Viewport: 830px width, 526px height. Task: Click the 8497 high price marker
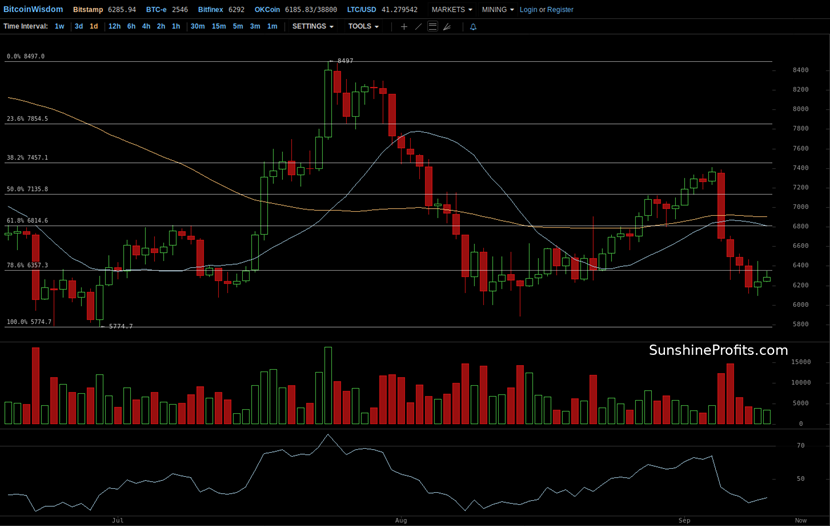point(345,61)
